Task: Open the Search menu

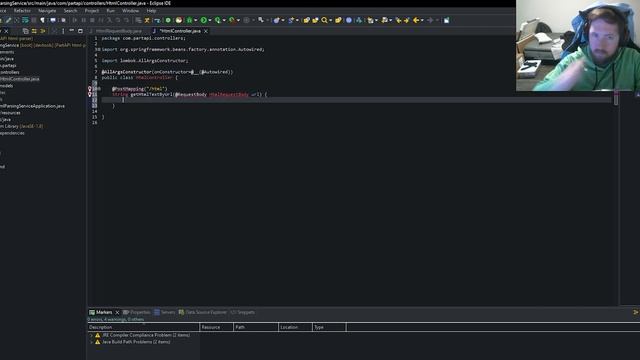Action: pos(70,11)
